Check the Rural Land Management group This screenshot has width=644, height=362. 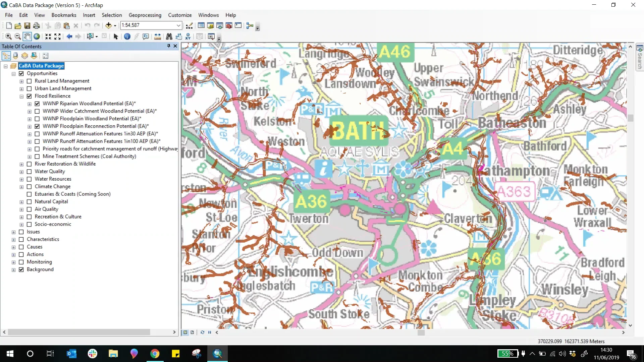tap(29, 81)
